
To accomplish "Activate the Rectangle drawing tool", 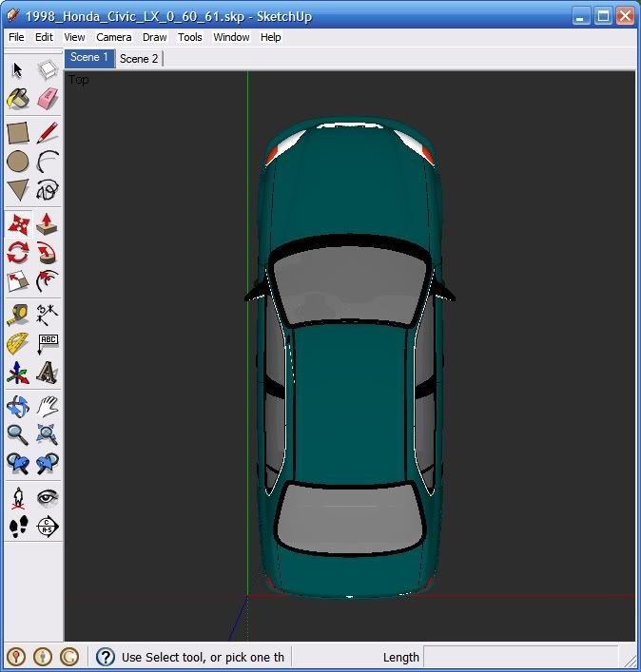I will [x=17, y=133].
